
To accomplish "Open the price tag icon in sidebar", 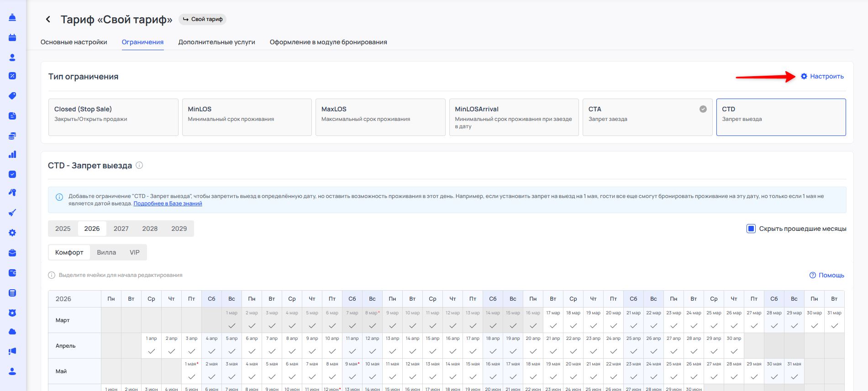I will [12, 96].
